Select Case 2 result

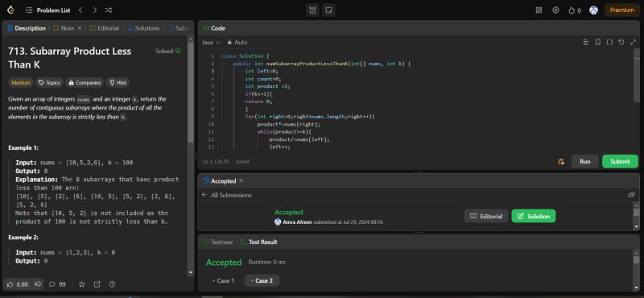pos(262,281)
